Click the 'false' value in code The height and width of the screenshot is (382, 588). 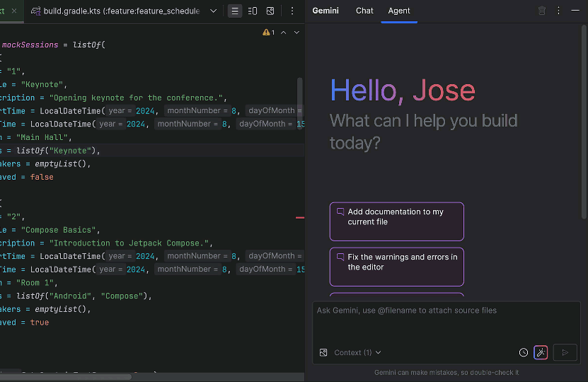[42, 177]
